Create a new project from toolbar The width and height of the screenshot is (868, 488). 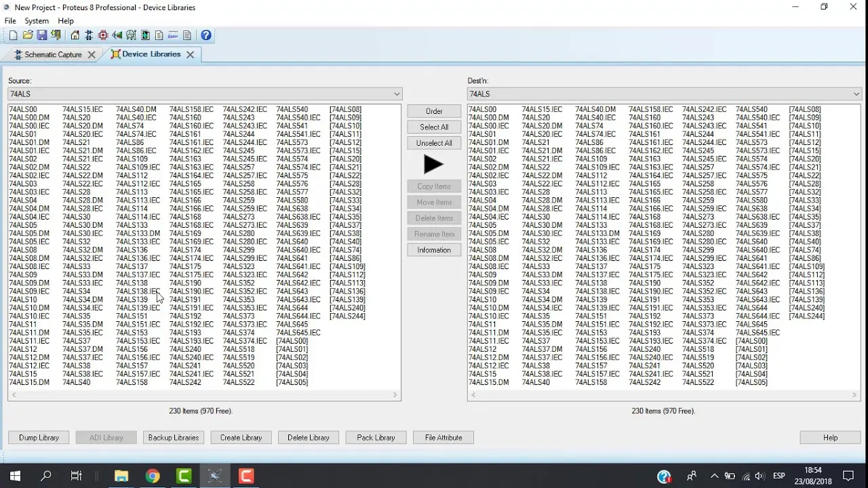pyautogui.click(x=13, y=35)
